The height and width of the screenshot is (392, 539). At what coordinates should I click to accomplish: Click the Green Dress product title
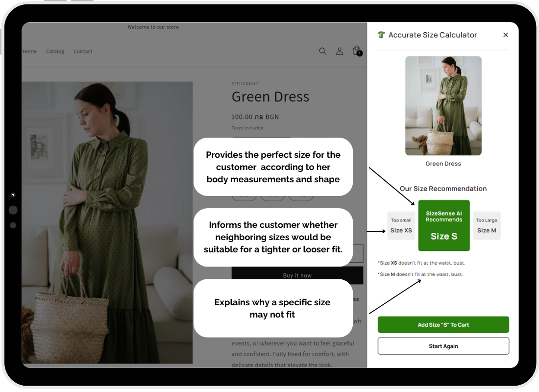(270, 97)
